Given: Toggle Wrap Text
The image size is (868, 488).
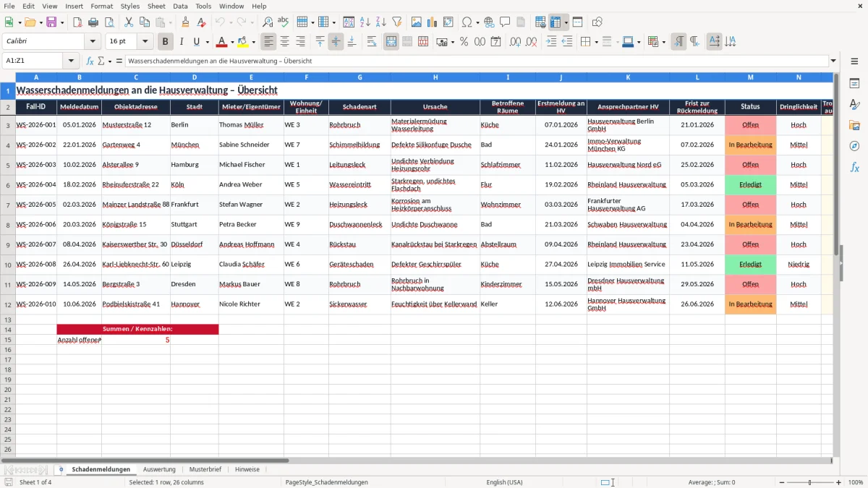Looking at the screenshot, I should pyautogui.click(x=372, y=42).
